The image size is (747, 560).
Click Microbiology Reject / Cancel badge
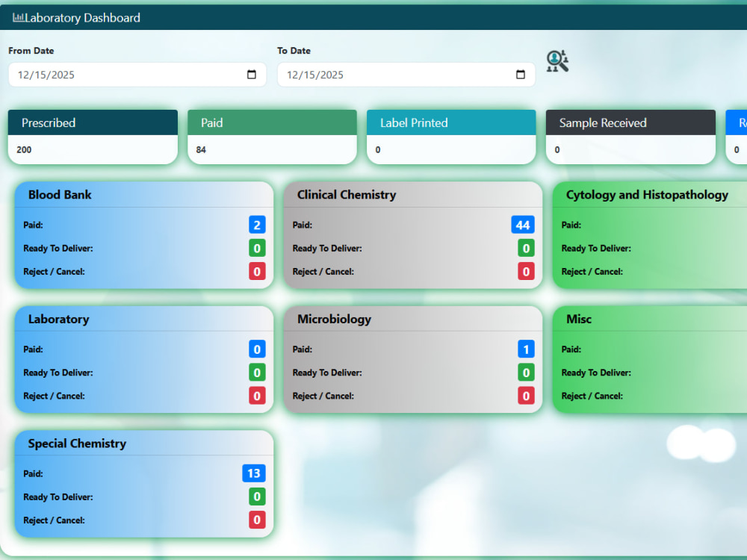(x=526, y=396)
